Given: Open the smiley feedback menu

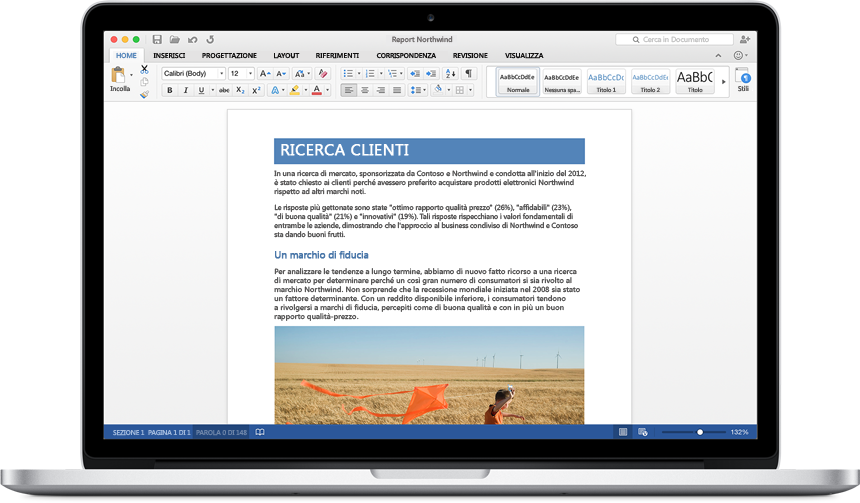Looking at the screenshot, I should (740, 55).
